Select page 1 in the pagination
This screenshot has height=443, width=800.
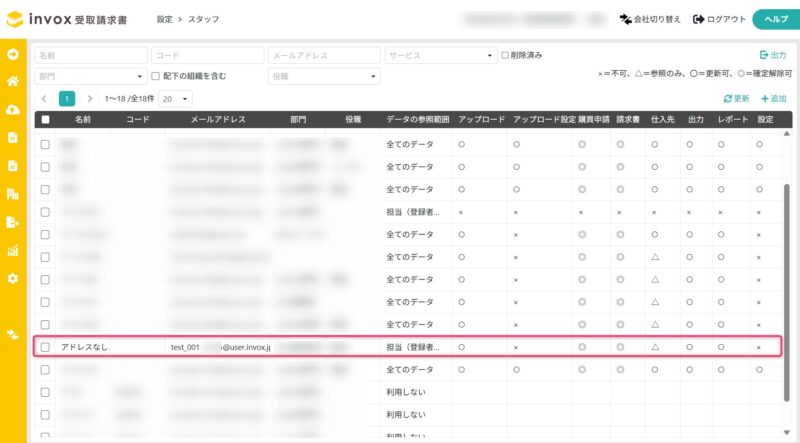[67, 99]
